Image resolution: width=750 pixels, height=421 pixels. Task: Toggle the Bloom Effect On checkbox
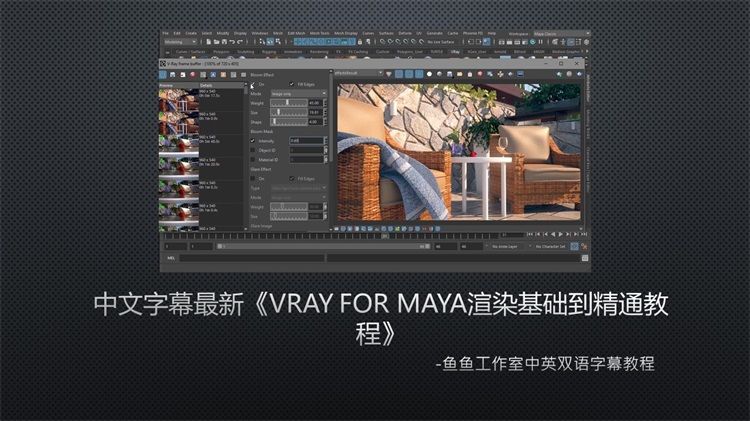(x=253, y=85)
